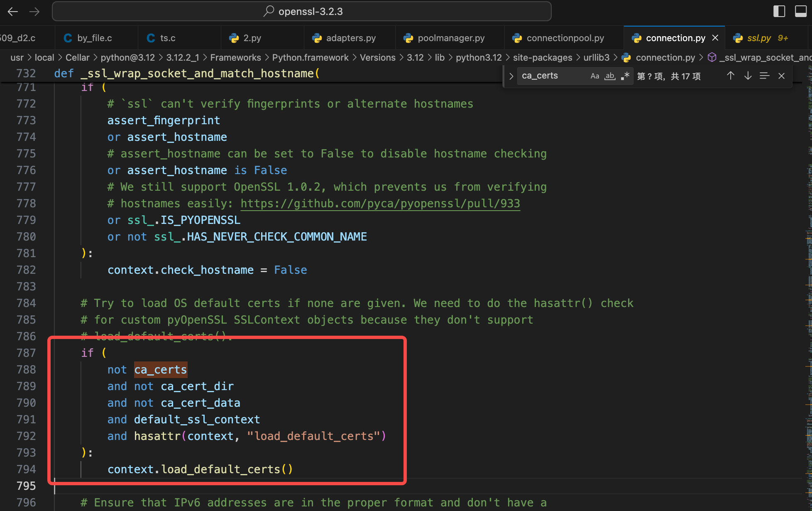Toggle the primary side bar visibility
The image size is (812, 511).
[780, 11]
